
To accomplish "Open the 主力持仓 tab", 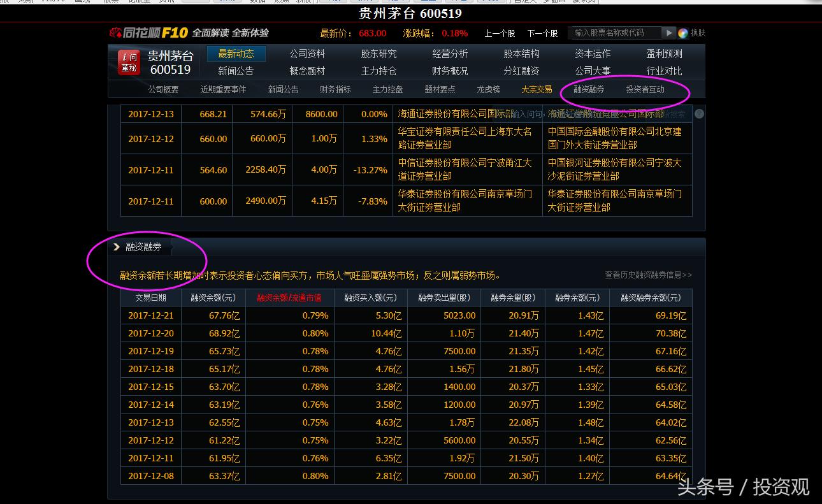I will [x=379, y=71].
